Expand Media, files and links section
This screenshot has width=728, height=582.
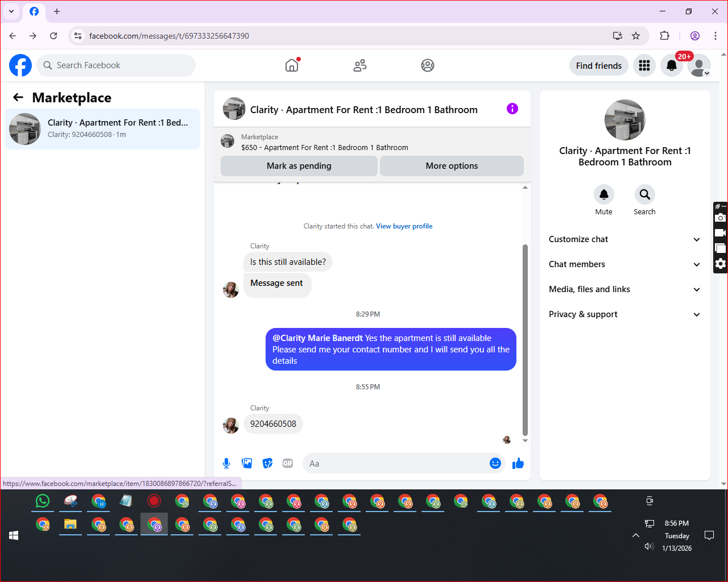[625, 289]
